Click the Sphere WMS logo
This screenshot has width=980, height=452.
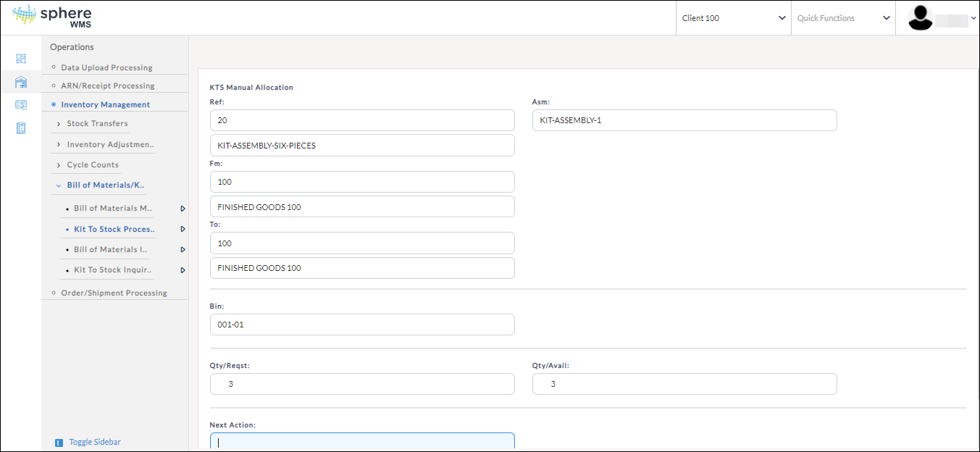[52, 17]
